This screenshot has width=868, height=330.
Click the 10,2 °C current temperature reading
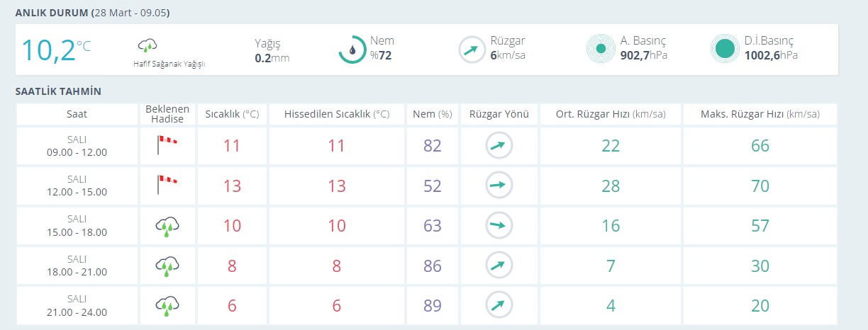click(x=56, y=50)
